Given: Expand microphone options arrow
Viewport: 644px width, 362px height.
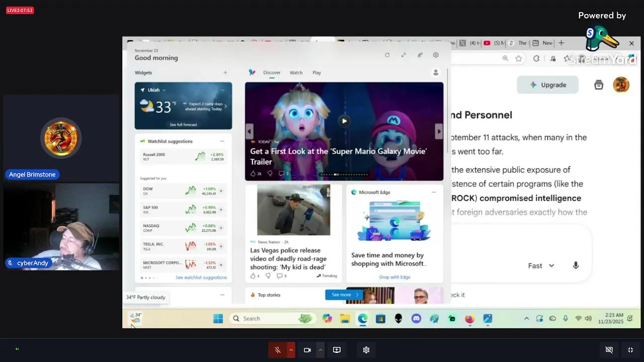Looking at the screenshot, I should coord(291,350).
